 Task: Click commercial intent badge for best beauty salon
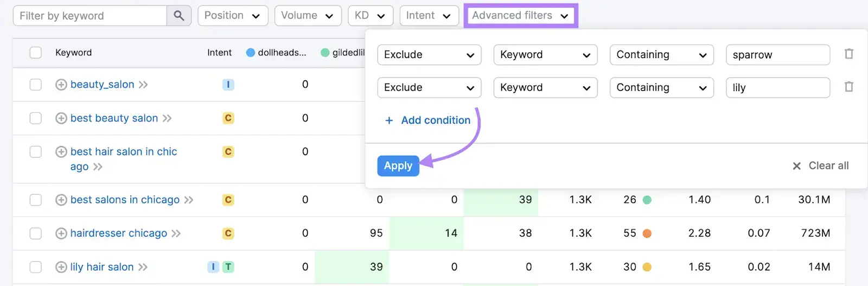[228, 118]
